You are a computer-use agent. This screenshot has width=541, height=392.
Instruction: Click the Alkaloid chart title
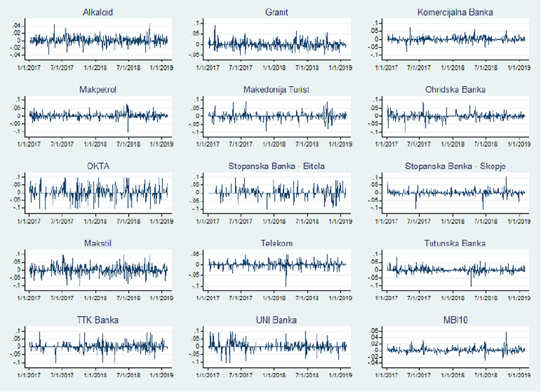[98, 12]
